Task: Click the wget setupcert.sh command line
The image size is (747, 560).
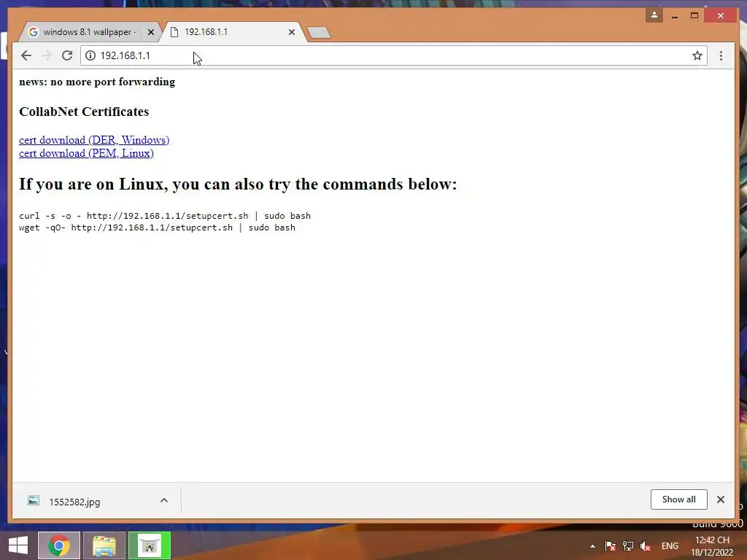Action: [158, 227]
